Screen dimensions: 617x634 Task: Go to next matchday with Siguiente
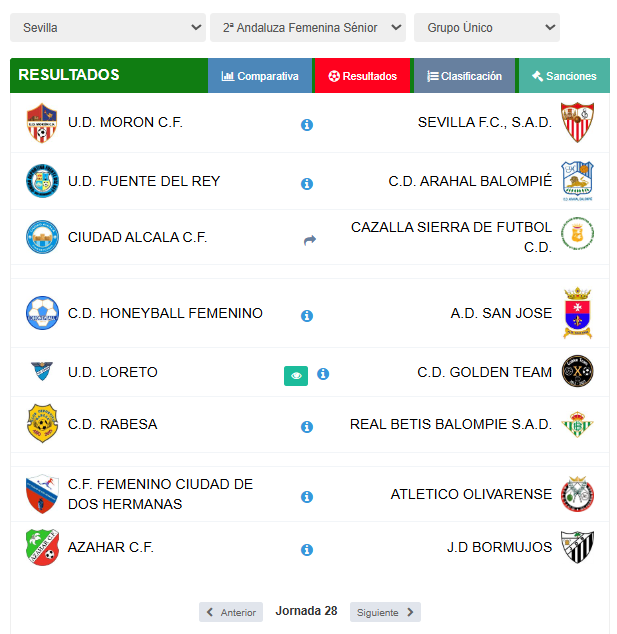[384, 612]
